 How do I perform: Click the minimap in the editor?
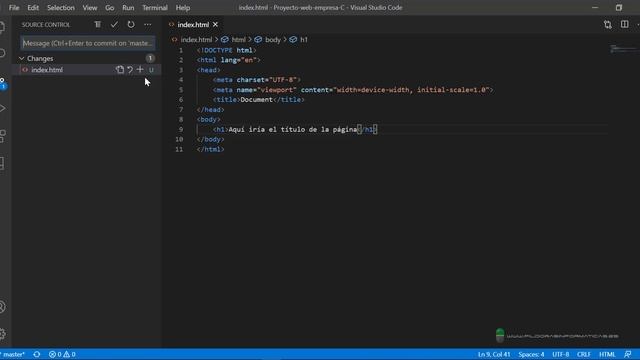(x=623, y=49)
